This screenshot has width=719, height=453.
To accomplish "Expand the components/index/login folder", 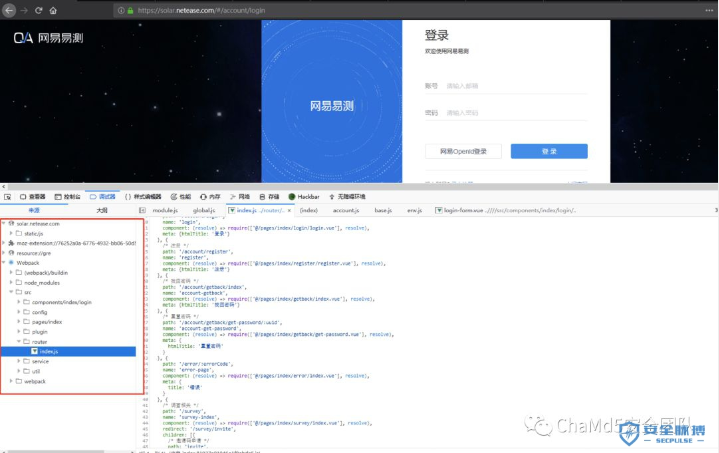I will [x=19, y=302].
